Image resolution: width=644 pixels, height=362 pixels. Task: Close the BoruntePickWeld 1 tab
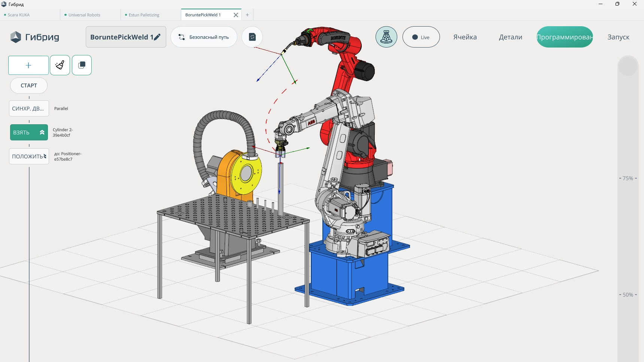(236, 15)
